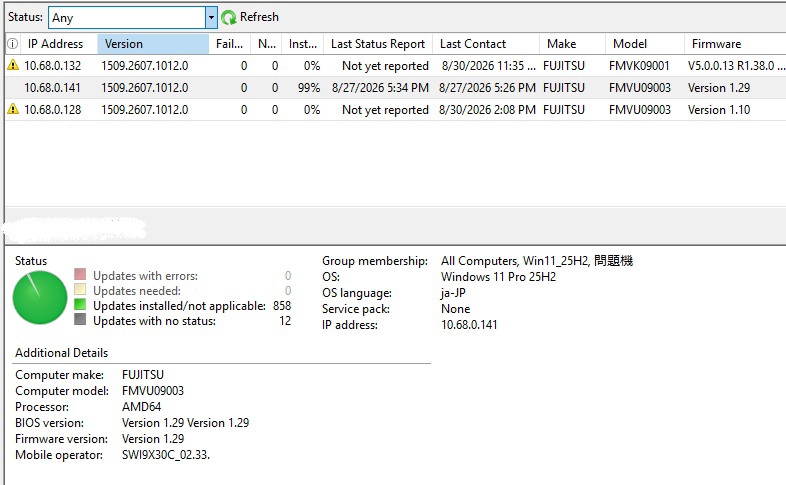786x485 pixels.
Task: Click IP address value 10.68.0.141 in details
Action: tap(469, 325)
